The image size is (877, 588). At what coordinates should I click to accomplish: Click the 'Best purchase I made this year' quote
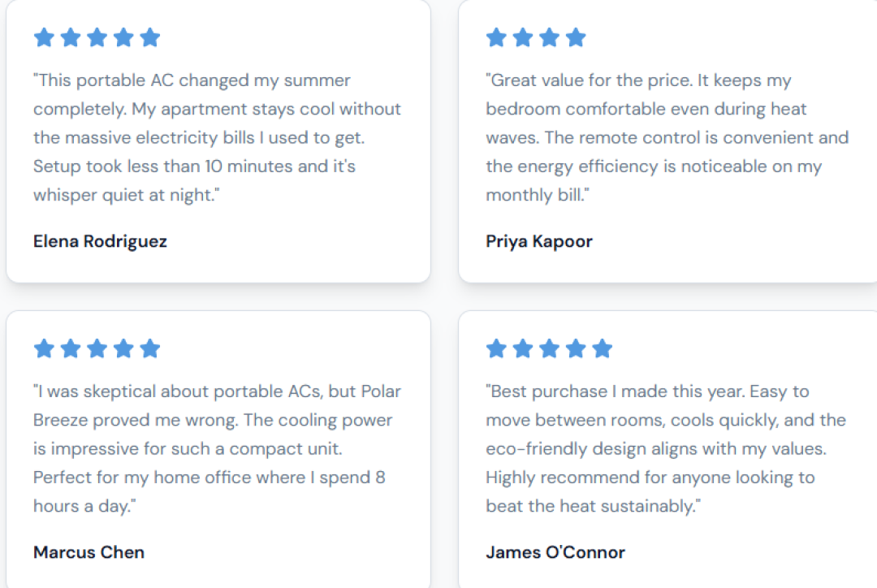pyautogui.click(x=666, y=448)
